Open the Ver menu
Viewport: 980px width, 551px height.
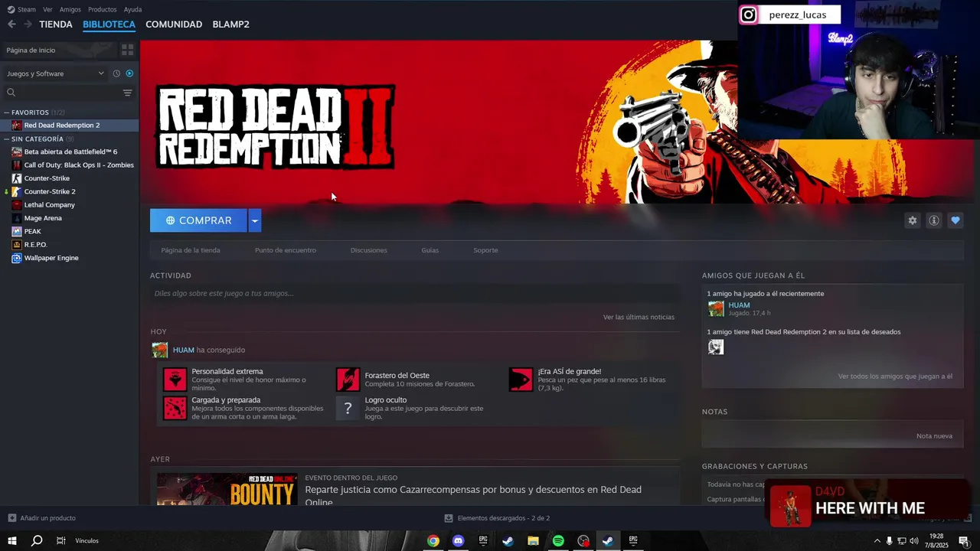(47, 9)
